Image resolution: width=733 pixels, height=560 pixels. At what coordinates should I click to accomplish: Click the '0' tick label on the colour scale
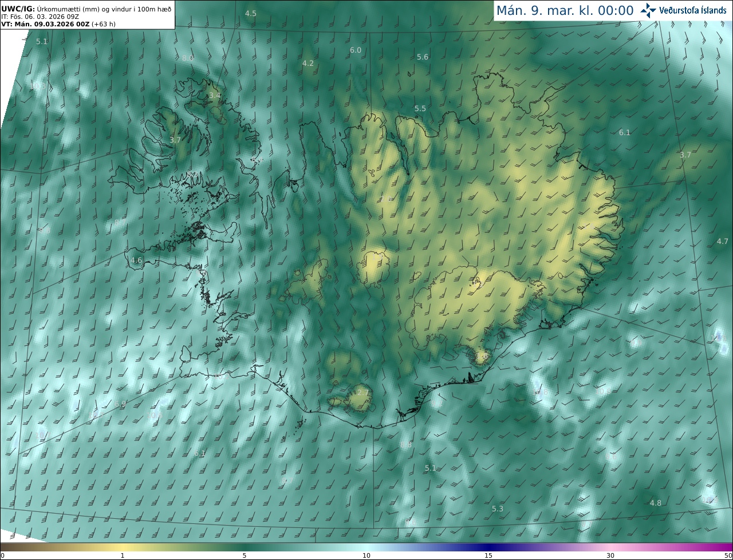[x=2, y=555]
